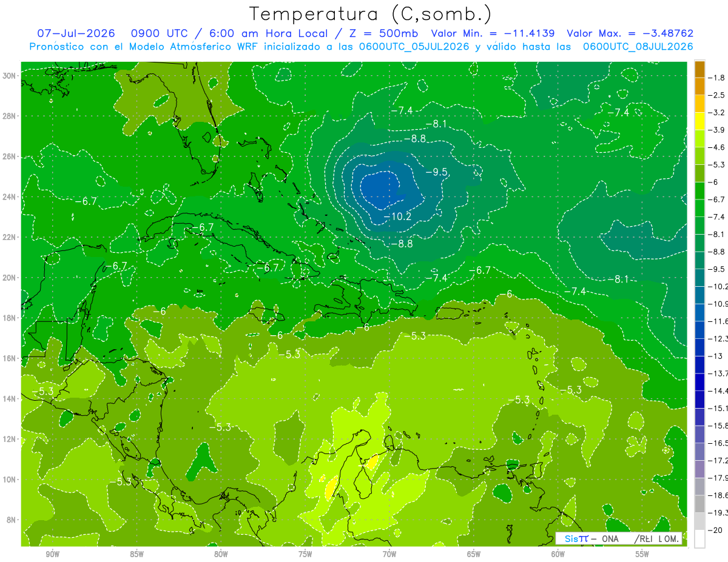This screenshot has height=562, width=728.
Task: Click the "16N" latitude axis label
Action: (9, 358)
